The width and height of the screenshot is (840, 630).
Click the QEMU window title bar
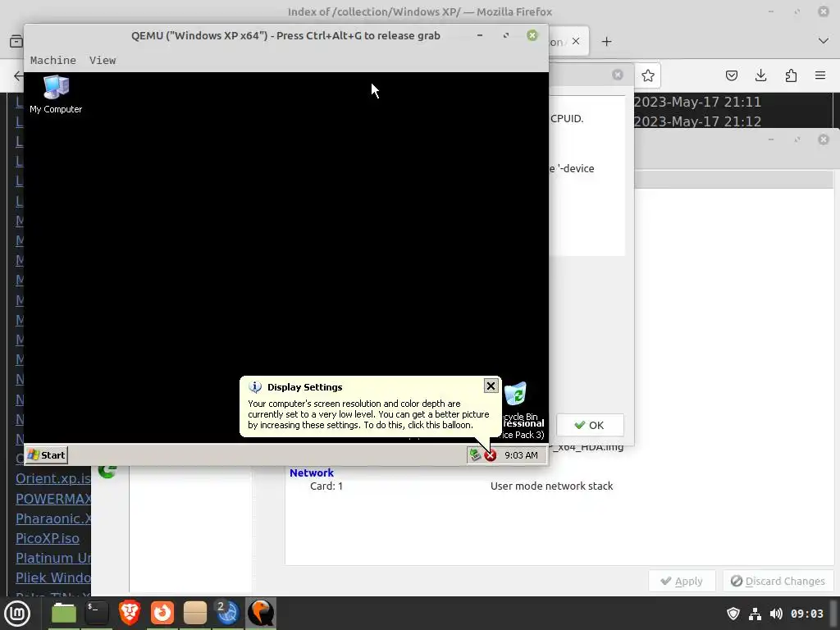pos(285,35)
